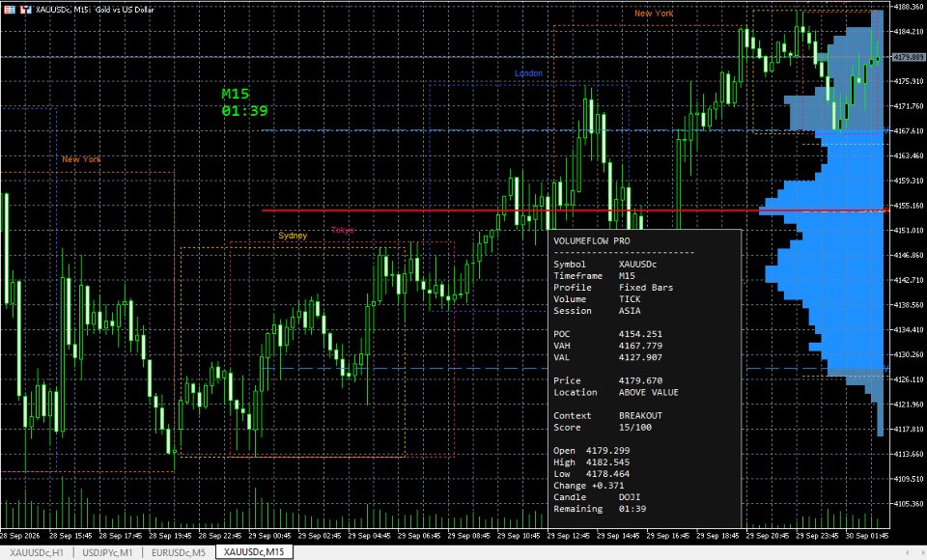Click the Depth of Market icon

pos(10,10)
